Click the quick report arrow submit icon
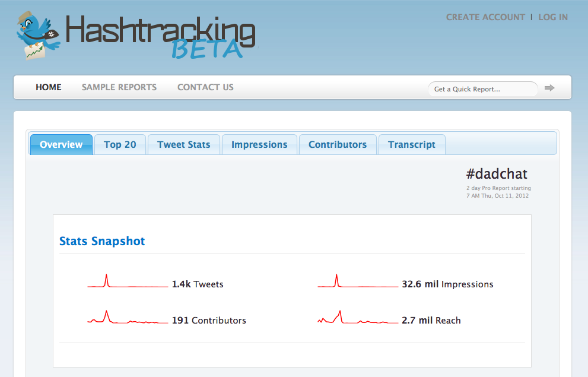This screenshot has width=588, height=377. (549, 88)
